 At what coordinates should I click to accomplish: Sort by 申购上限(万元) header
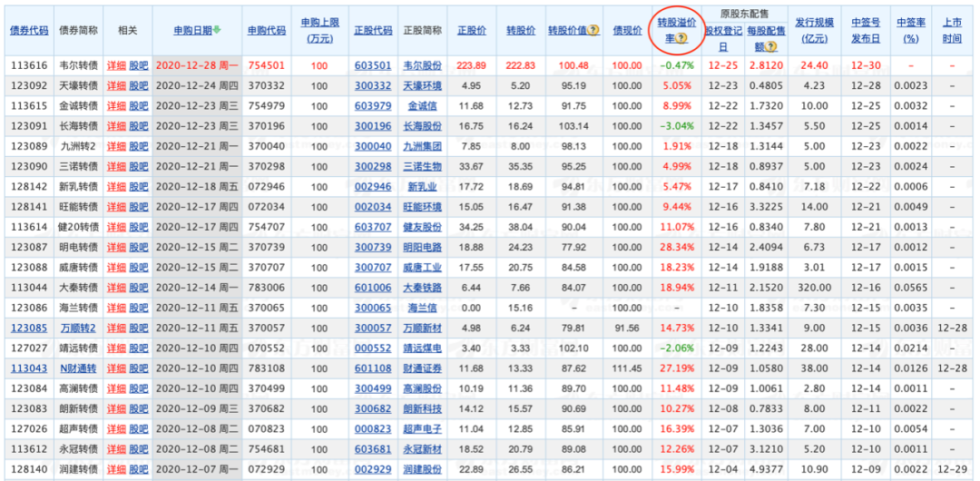click(x=319, y=31)
